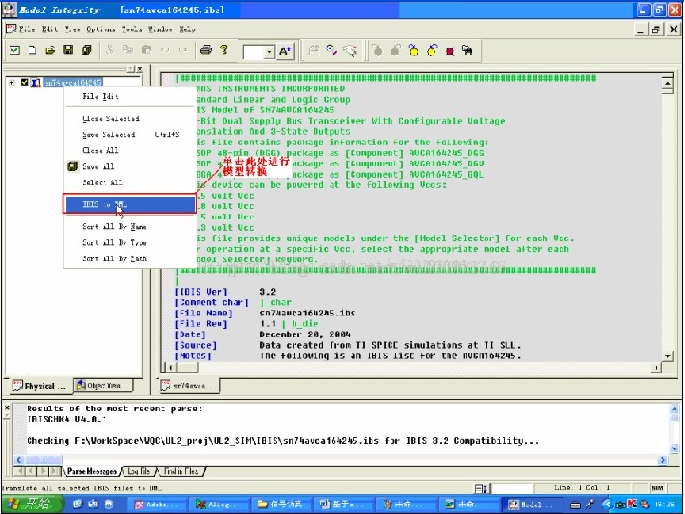Click the last toolbar icon right of stop
This screenshot has width=685, height=514.
[x=467, y=50]
